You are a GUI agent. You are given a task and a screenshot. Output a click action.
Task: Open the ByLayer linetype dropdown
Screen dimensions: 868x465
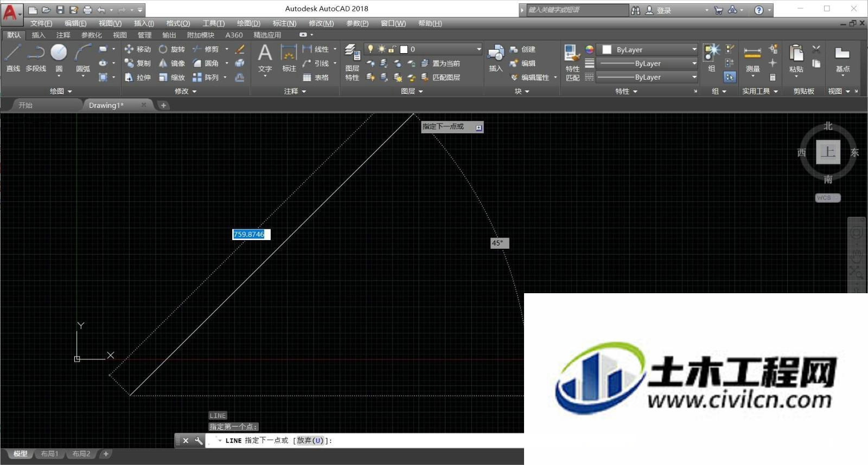tap(647, 77)
